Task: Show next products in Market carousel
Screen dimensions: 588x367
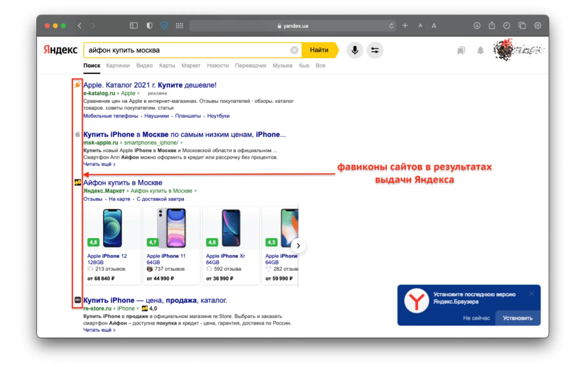Action: (298, 246)
